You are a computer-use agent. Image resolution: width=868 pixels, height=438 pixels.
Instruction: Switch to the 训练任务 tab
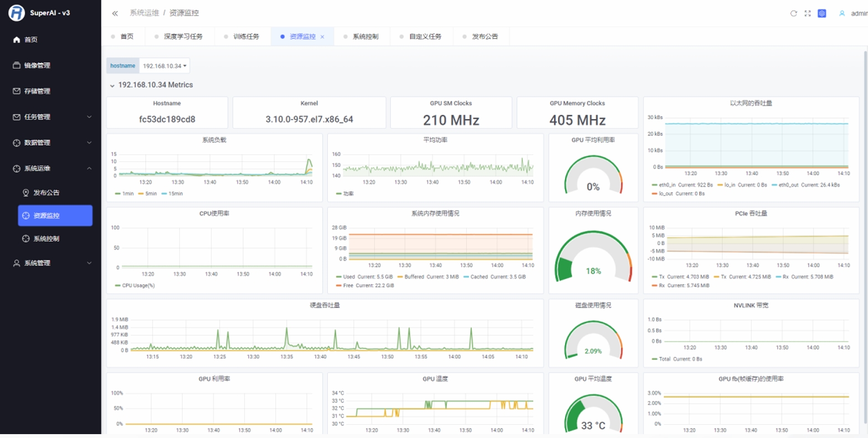242,37
